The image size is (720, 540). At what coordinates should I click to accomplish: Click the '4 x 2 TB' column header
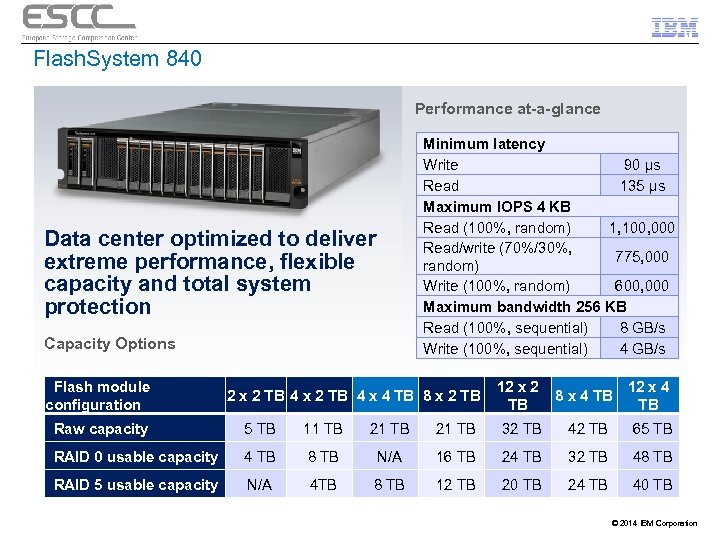pos(319,395)
